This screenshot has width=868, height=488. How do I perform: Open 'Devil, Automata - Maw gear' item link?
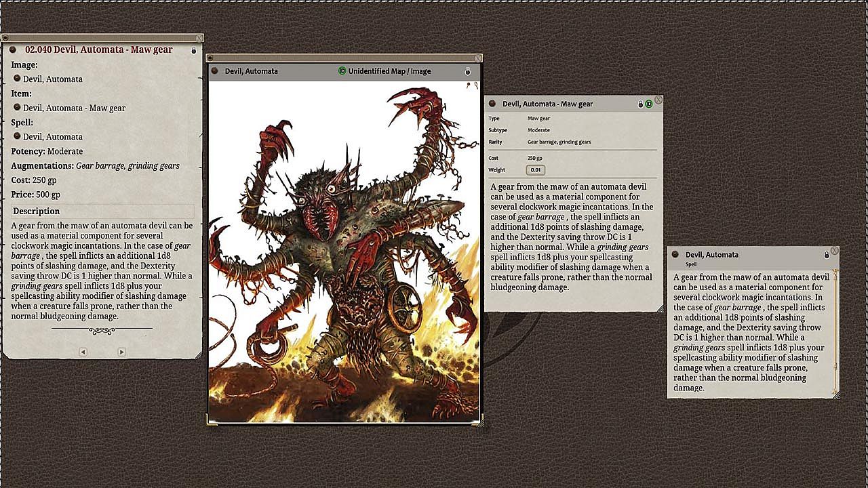18,107
